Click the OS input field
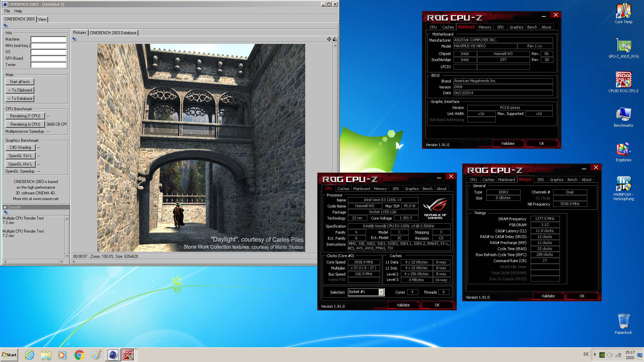The height and width of the screenshot is (362, 644). (49, 52)
